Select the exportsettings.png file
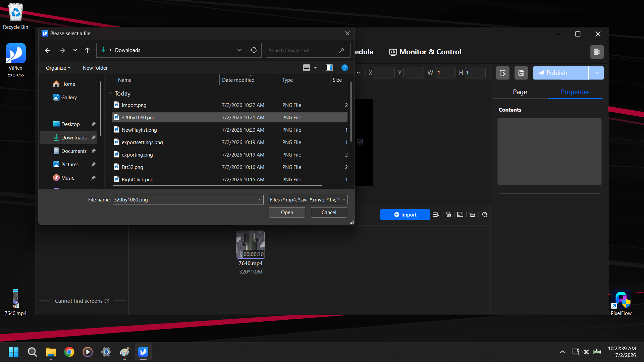The width and height of the screenshot is (644, 362). click(x=230, y=142)
